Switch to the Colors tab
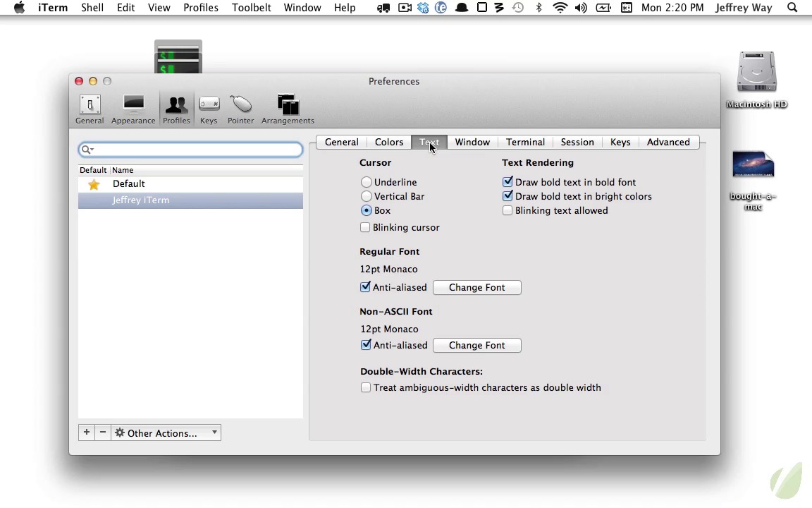Viewport: 812px width, 508px height. pyautogui.click(x=389, y=142)
